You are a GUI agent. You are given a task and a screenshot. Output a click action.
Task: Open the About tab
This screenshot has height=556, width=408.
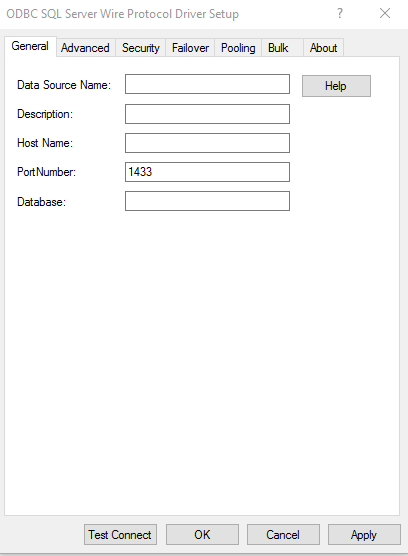(323, 48)
